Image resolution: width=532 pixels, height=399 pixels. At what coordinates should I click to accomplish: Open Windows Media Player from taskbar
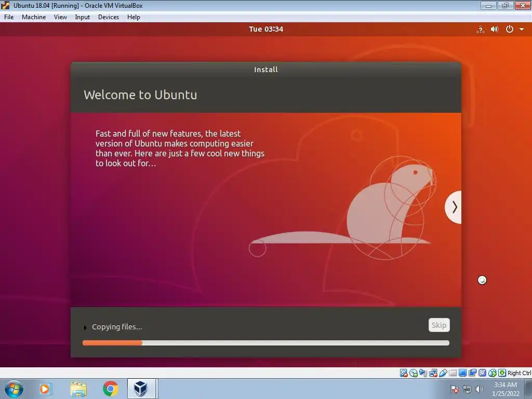[46, 389]
